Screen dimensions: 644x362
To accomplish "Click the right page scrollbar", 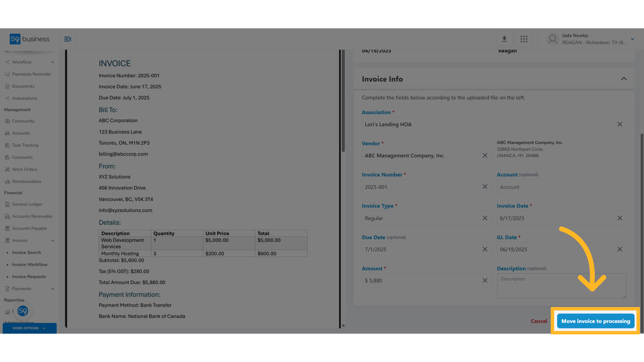I will coord(642,233).
